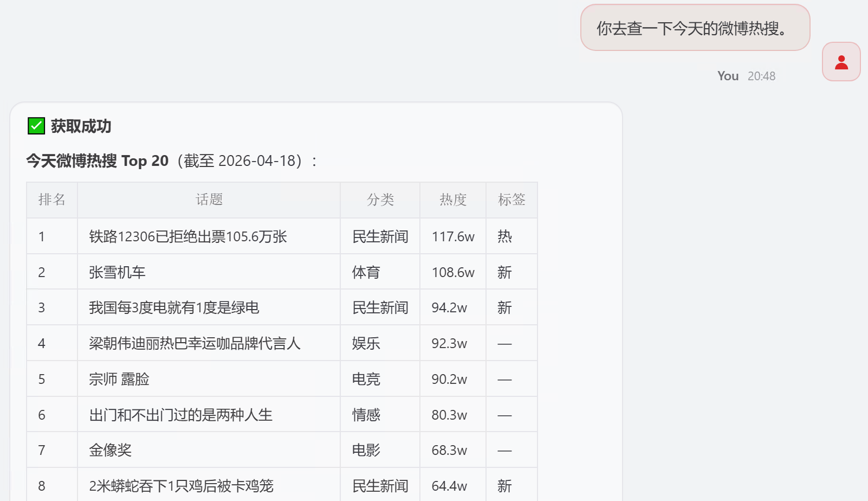Click the 热 tag in row 1
The height and width of the screenshot is (501, 868).
click(x=504, y=236)
